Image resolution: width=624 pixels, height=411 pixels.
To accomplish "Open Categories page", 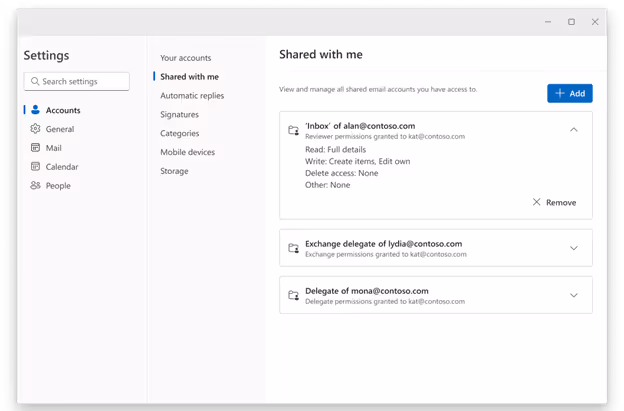I will [x=179, y=133].
